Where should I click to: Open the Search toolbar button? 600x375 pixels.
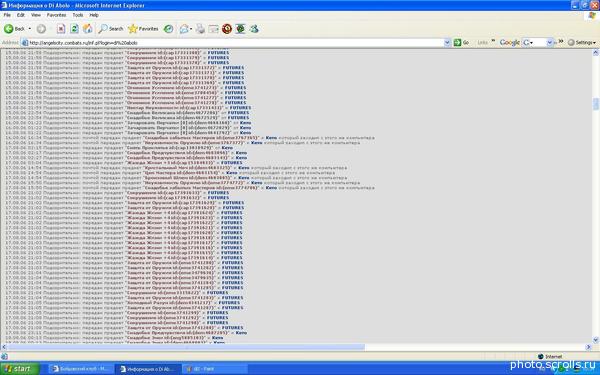[x=111, y=29]
